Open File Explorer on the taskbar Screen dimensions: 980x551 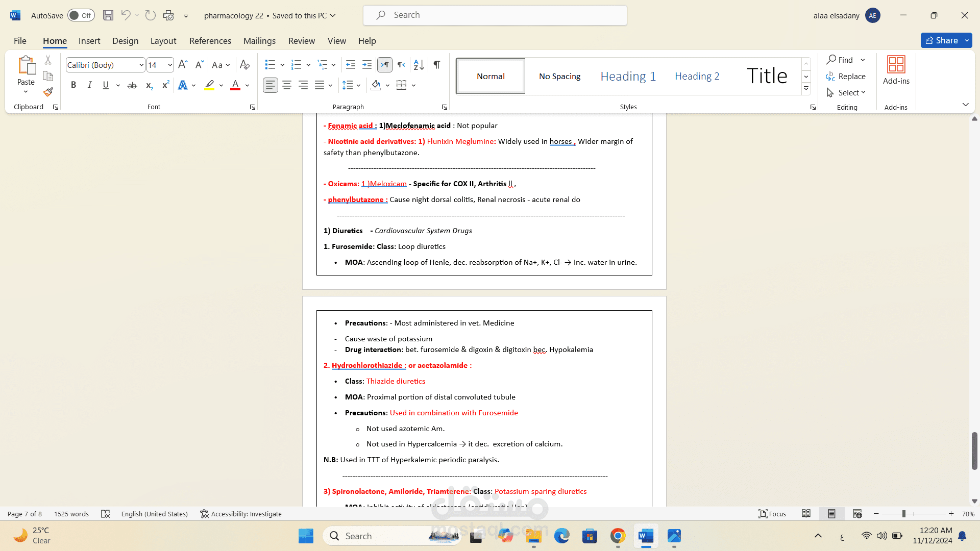(x=533, y=536)
